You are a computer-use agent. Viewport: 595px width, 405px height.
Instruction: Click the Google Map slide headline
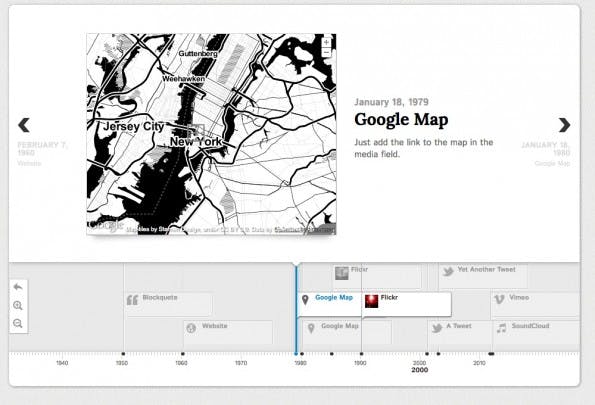pyautogui.click(x=401, y=120)
